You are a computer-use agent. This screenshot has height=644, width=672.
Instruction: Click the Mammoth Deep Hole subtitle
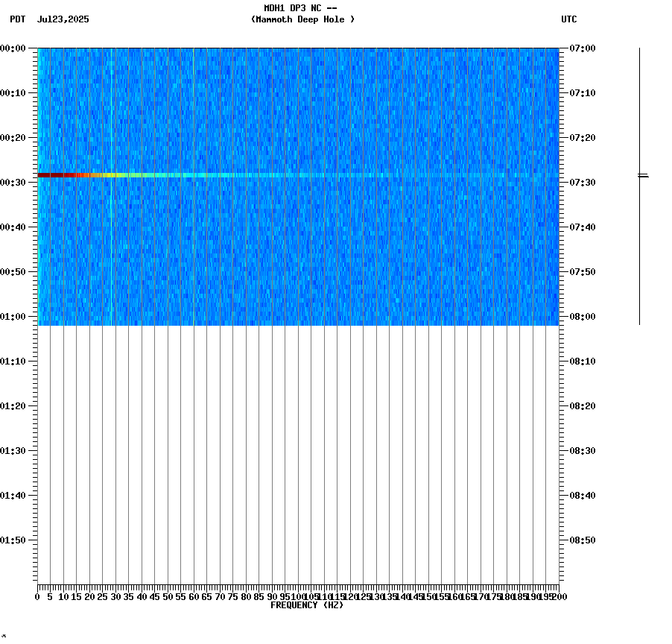click(x=302, y=20)
